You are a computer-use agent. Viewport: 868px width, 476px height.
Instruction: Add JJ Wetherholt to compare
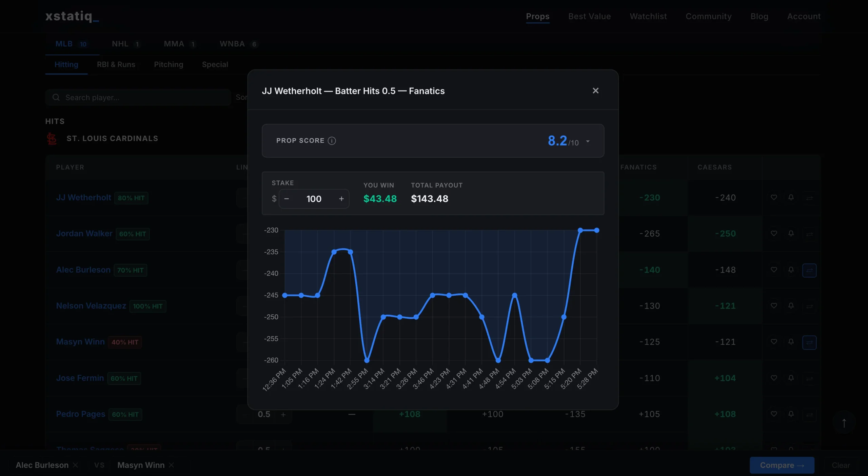click(x=809, y=198)
